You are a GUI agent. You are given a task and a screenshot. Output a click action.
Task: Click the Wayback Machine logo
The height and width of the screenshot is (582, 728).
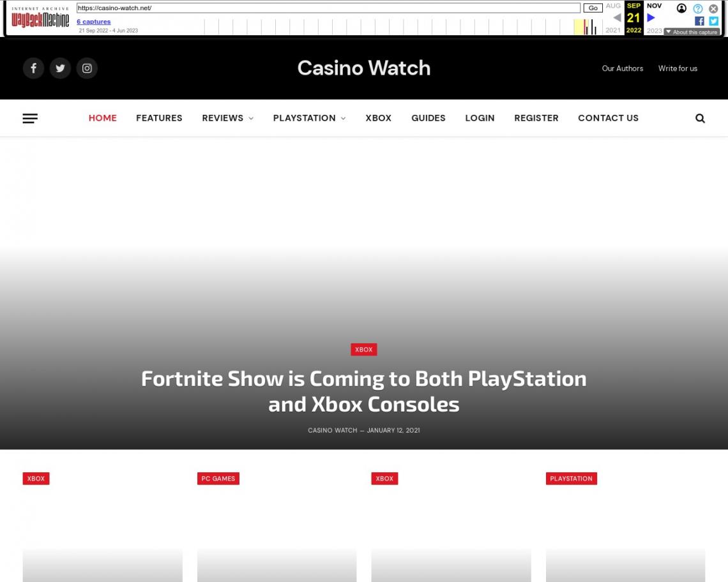[x=40, y=18]
